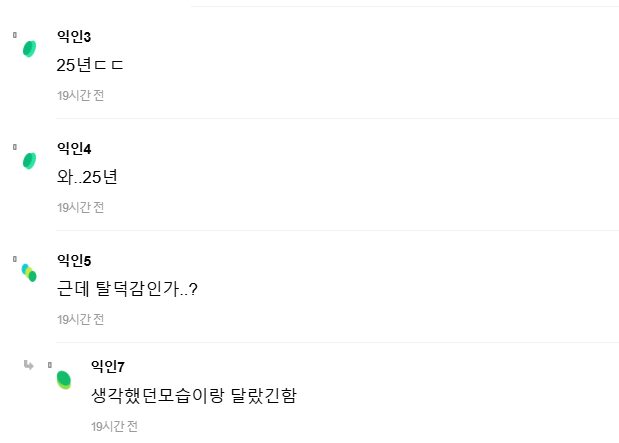Screen dimensions: 619x443
Task: Click the small marker icon beside 익인3's avatar
Action: [15, 35]
